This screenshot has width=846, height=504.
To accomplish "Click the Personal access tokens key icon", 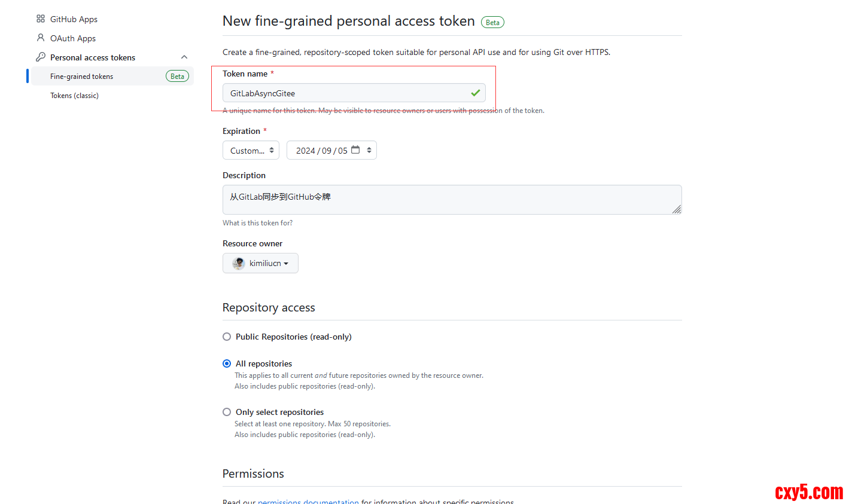I will 41,57.
